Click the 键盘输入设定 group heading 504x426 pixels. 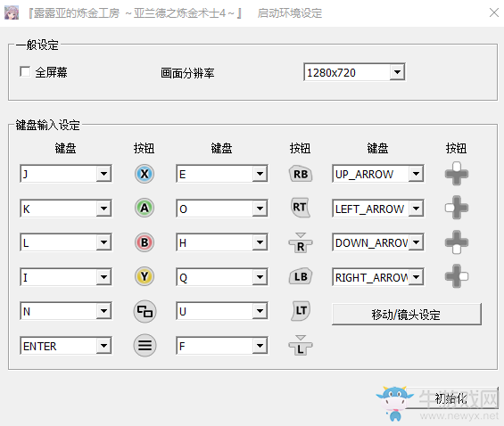pos(48,125)
